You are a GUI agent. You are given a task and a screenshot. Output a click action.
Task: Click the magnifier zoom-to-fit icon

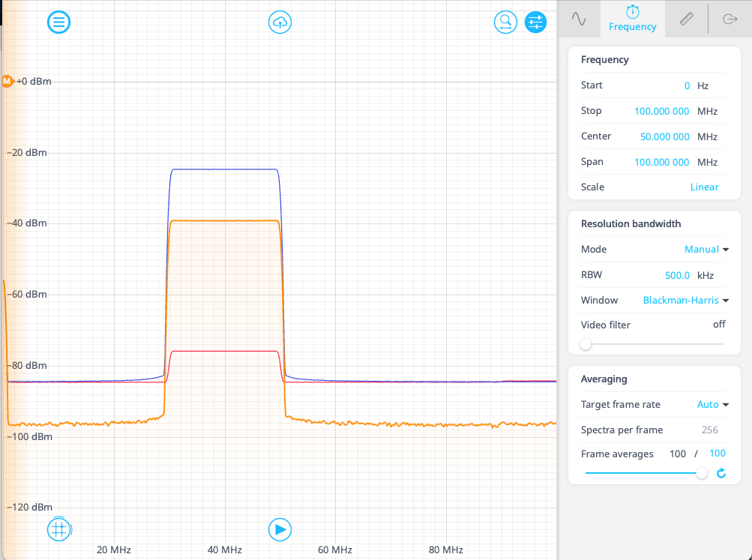[x=505, y=22]
